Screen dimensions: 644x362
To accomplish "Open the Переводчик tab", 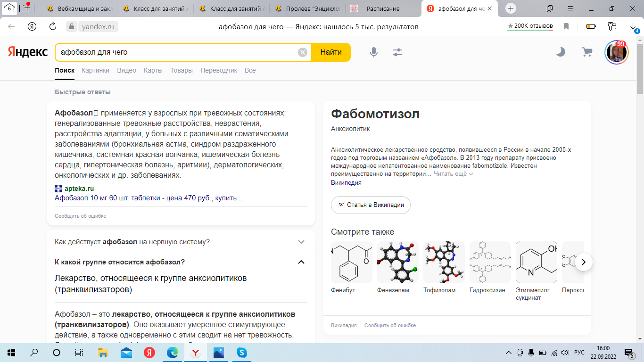I will tap(219, 70).
